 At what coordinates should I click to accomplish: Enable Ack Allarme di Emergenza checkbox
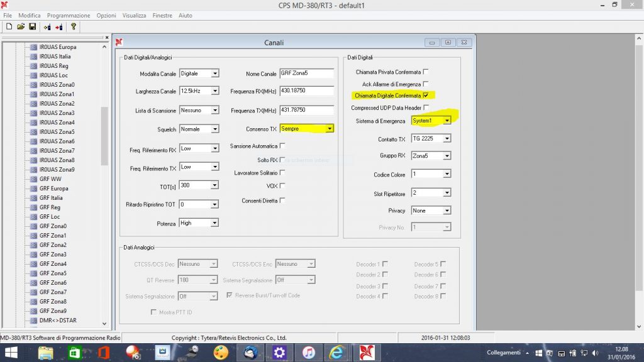pos(426,84)
